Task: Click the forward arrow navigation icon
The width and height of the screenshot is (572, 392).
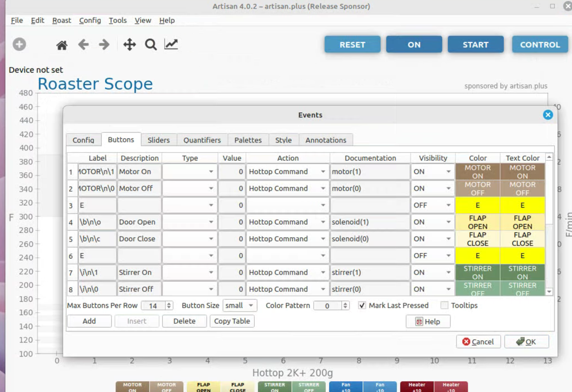Action: click(104, 45)
